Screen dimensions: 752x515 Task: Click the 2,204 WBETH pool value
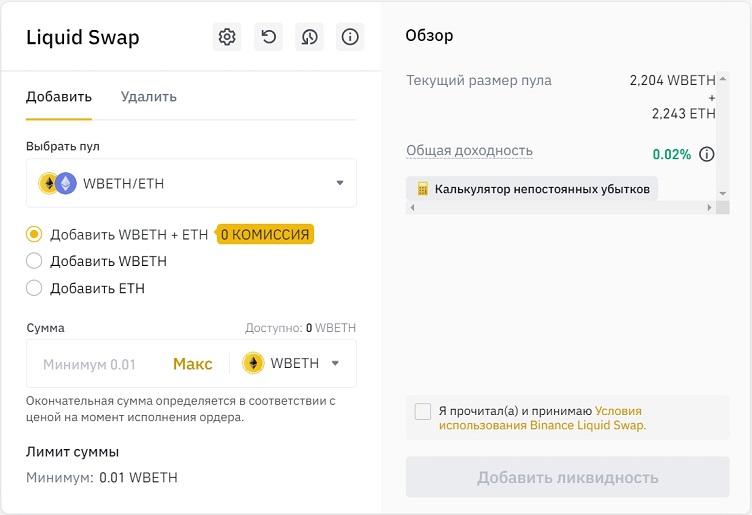pyautogui.click(x=672, y=80)
